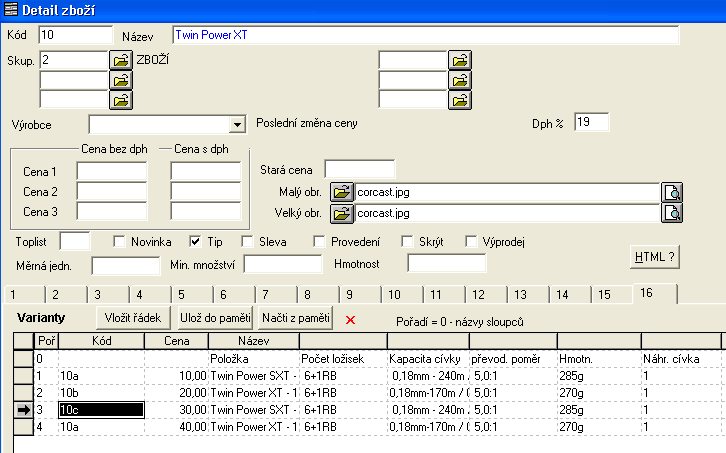Click Cena 2 s dph field
This screenshot has height=453, width=726.
pos(206,191)
